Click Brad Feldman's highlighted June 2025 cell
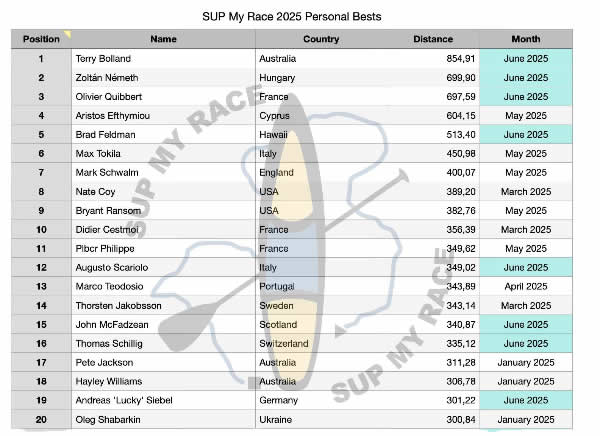 526,135
